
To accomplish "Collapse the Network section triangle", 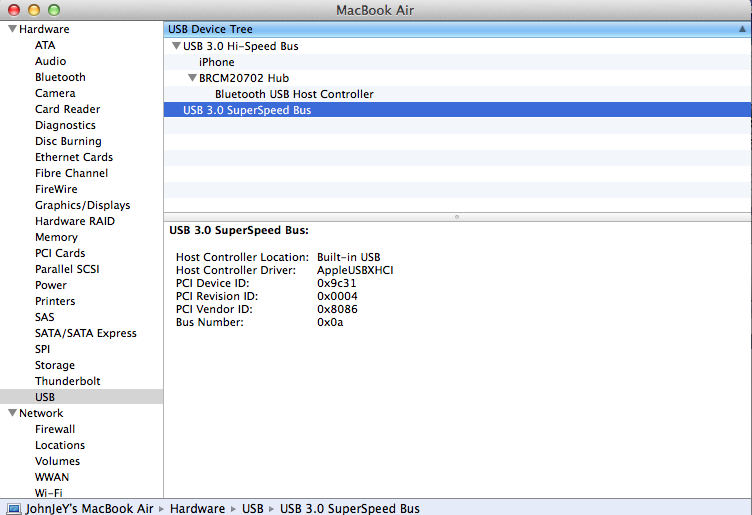I will pyautogui.click(x=13, y=413).
